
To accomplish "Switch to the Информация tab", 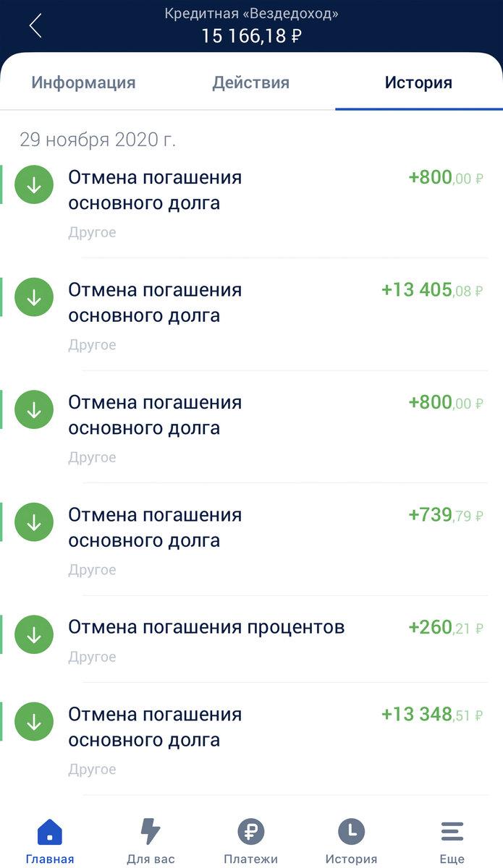I will [83, 82].
